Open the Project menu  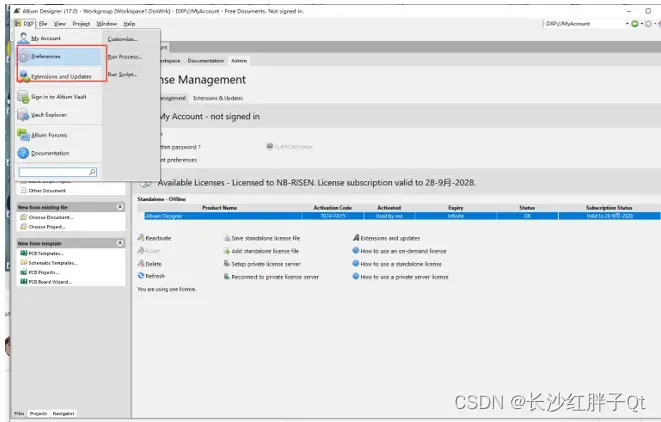[81, 24]
